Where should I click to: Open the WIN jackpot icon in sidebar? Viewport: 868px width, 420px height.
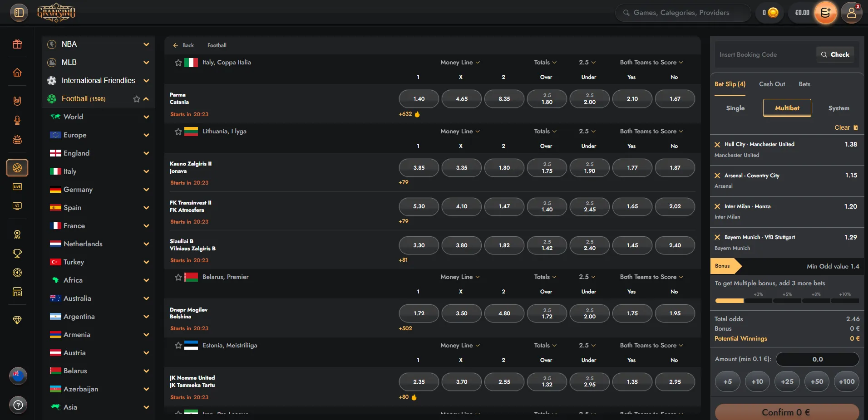coord(17,139)
